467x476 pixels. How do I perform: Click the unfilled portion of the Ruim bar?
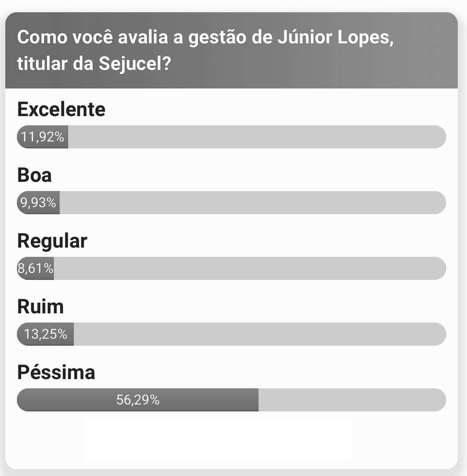[260, 334]
